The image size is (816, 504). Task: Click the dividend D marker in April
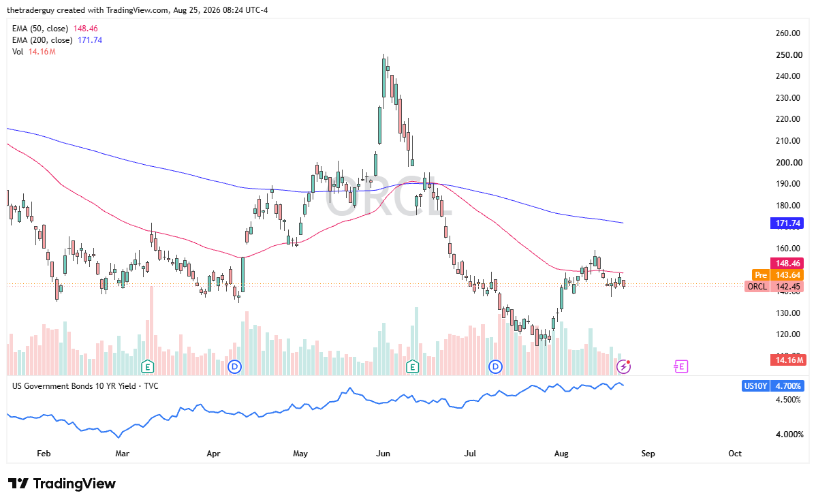click(x=235, y=366)
